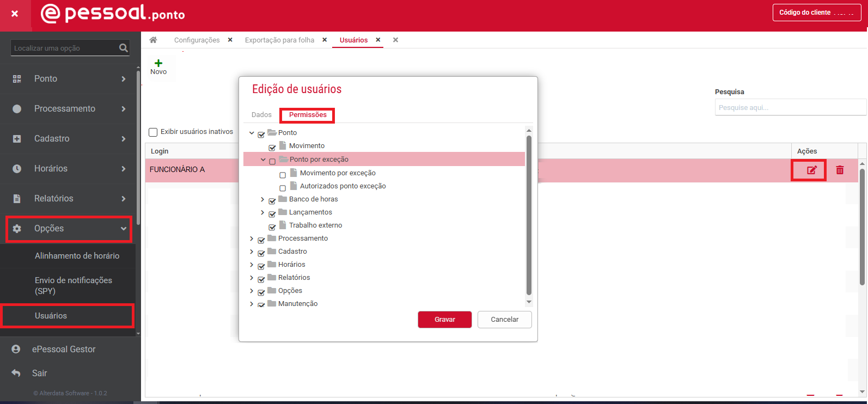This screenshot has width=868, height=404.
Task: Uncheck the Ponto permission checkbox
Action: coord(261,134)
